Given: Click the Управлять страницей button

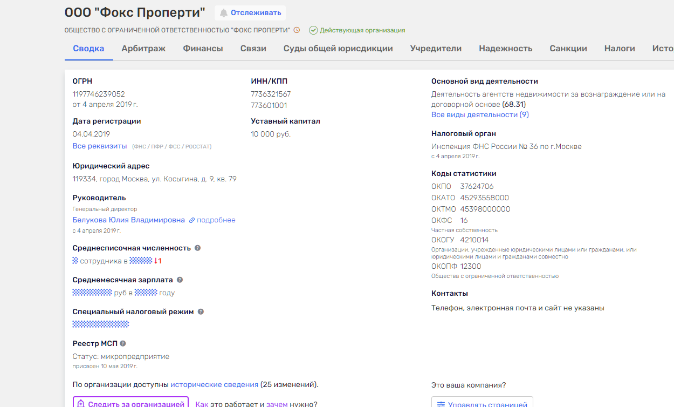Looking at the screenshot, I should [482, 404].
